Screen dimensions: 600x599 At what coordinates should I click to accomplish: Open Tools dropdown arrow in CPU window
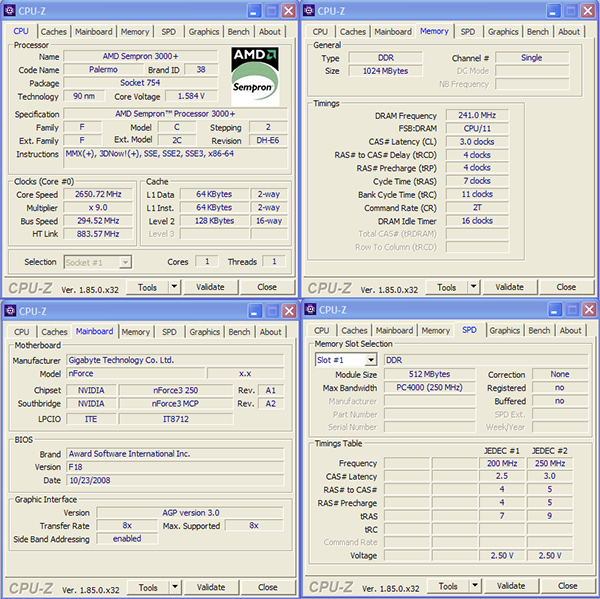pos(174,287)
